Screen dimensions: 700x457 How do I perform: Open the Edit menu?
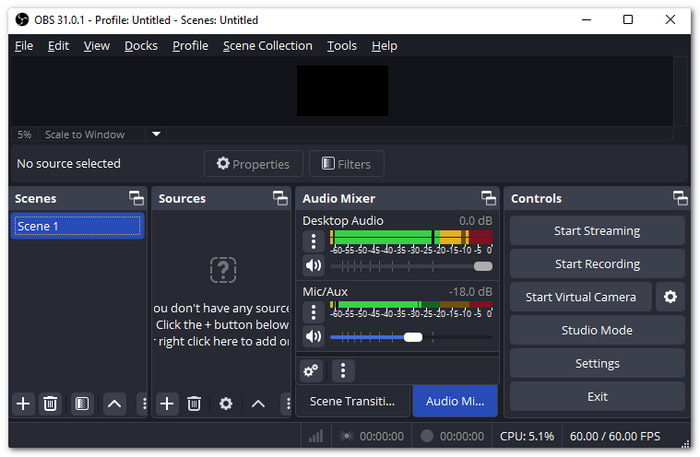[x=58, y=46]
